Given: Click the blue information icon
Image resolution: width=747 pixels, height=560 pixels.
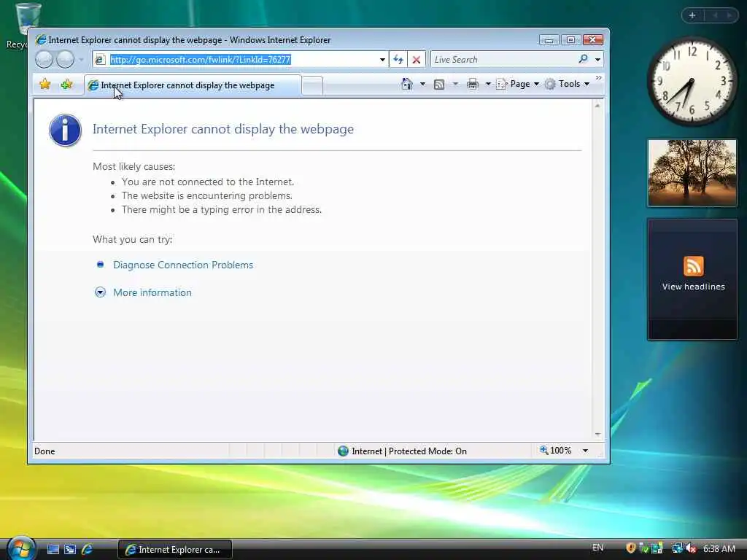Looking at the screenshot, I should point(65,130).
